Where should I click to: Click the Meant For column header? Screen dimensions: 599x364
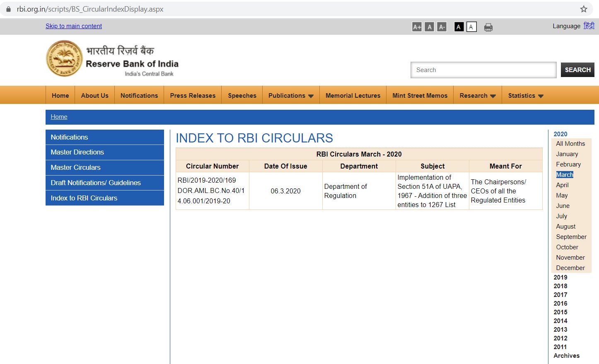(506, 166)
